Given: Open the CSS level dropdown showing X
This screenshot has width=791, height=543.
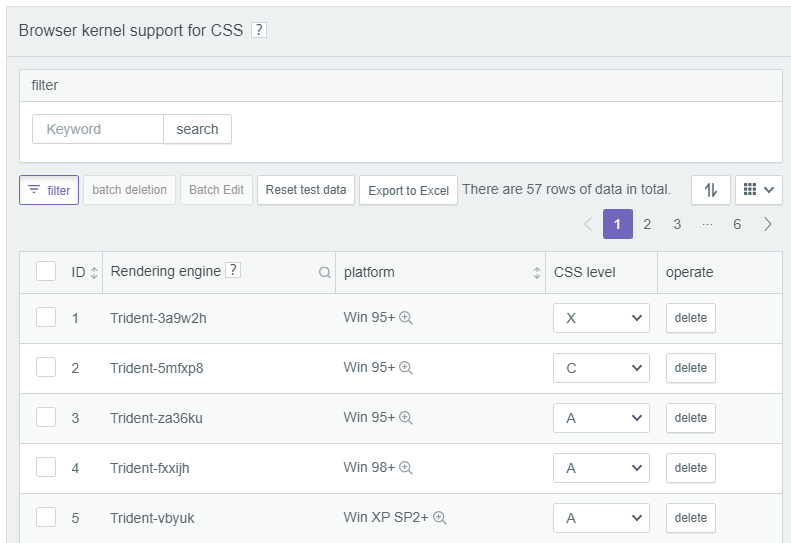Looking at the screenshot, I should click(601, 318).
